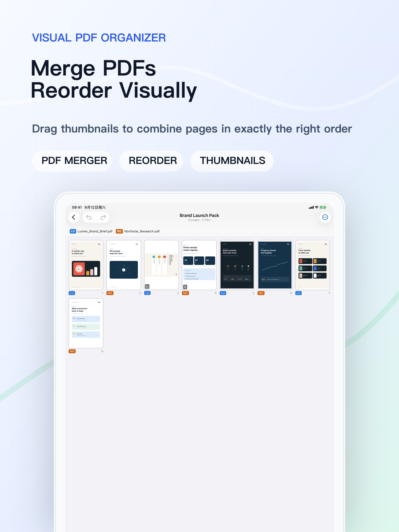Click LU badge under page 5
The height and width of the screenshot is (532, 399).
(x=223, y=293)
